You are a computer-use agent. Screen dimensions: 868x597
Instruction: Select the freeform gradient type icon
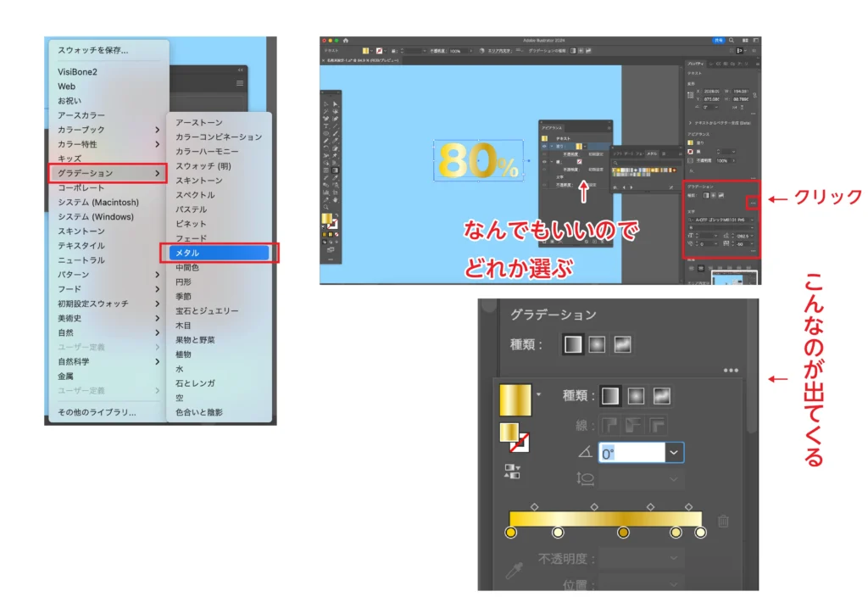(661, 396)
